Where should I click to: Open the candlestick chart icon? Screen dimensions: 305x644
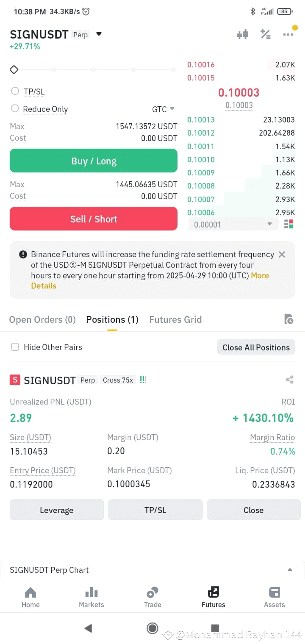pos(242,35)
